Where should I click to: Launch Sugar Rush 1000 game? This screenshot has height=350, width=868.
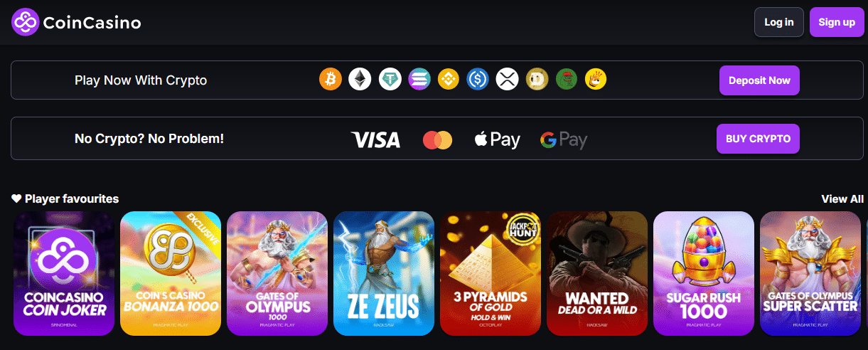coord(704,273)
